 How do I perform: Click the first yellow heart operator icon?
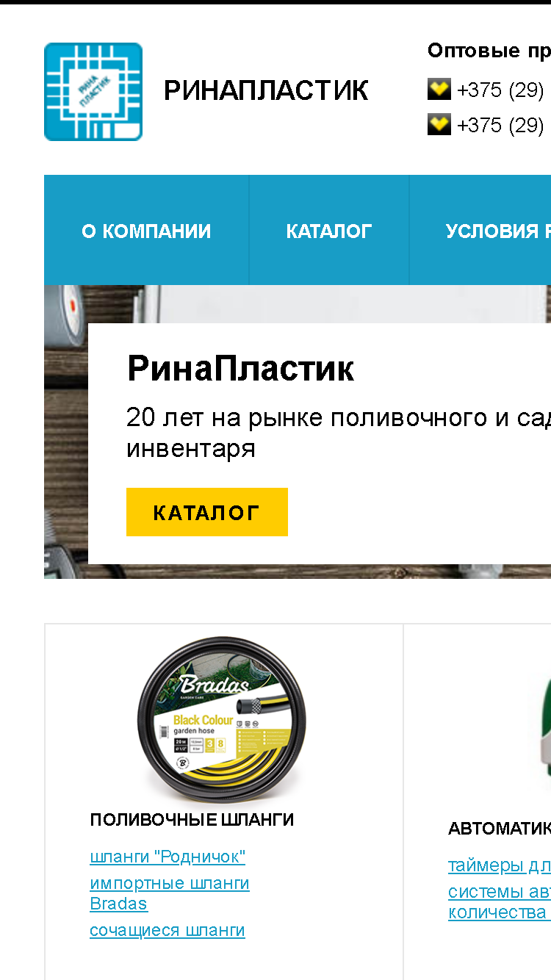point(439,90)
